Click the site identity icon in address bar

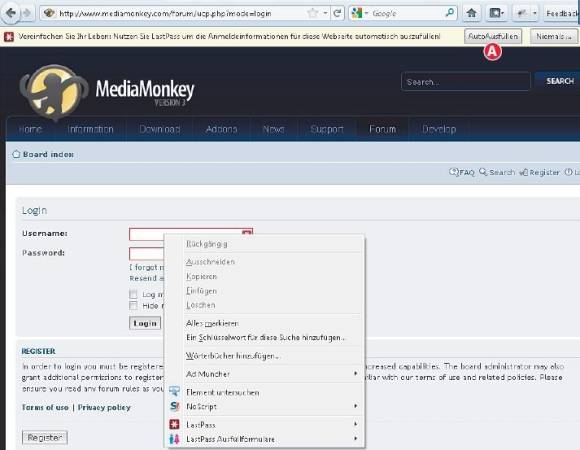(49, 14)
